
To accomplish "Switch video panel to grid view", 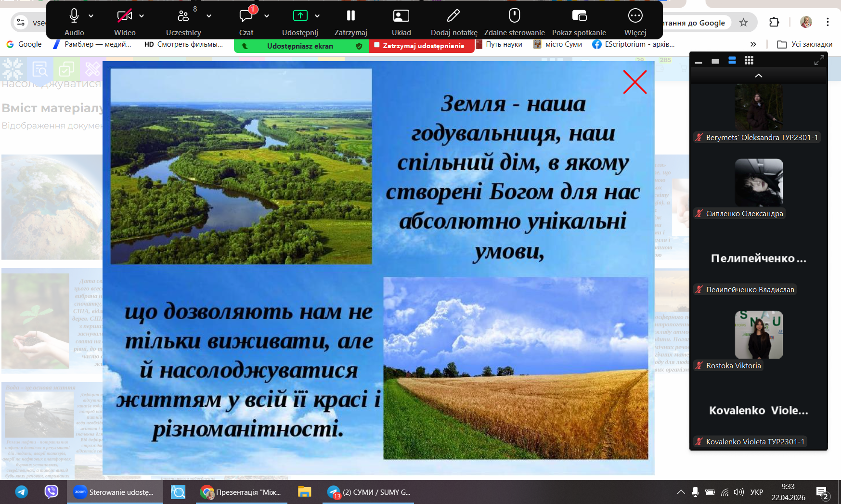I will tap(749, 61).
